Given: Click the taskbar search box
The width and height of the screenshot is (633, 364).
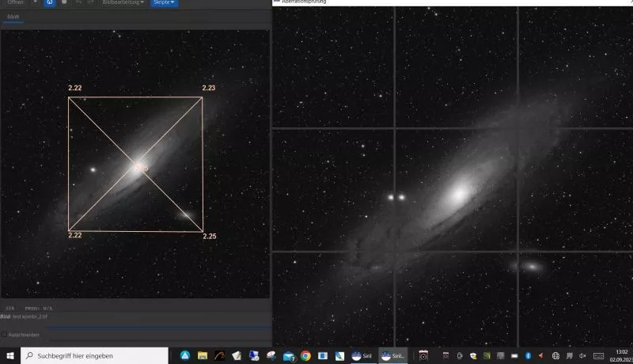Looking at the screenshot, I should pyautogui.click(x=94, y=355).
